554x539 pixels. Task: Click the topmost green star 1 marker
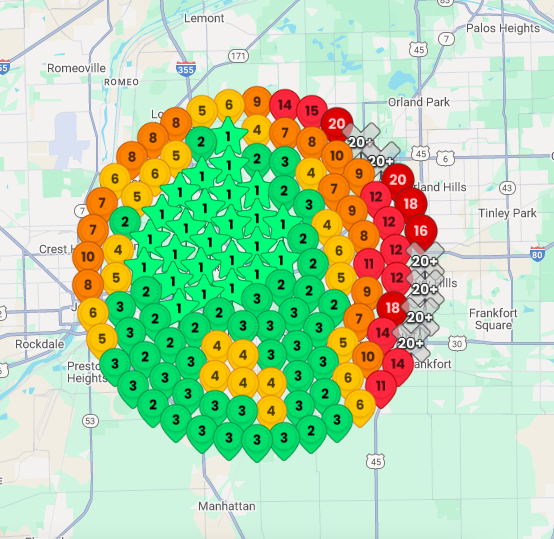tap(228, 136)
